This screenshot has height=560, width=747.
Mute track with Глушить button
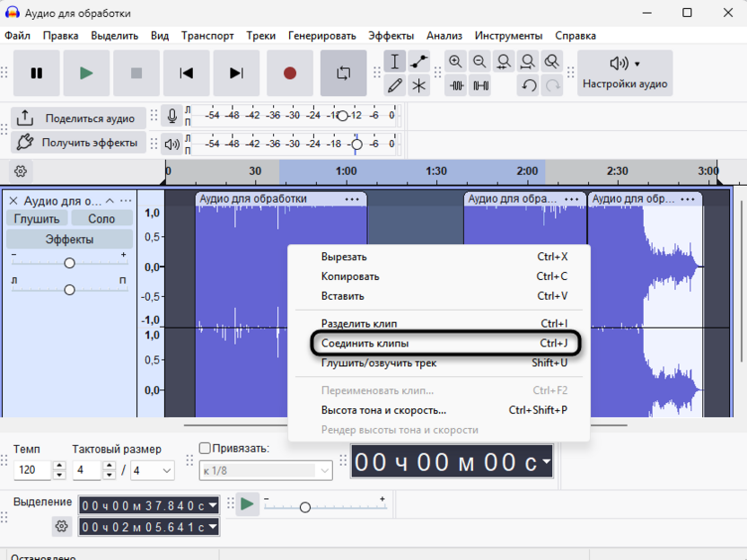(37, 219)
